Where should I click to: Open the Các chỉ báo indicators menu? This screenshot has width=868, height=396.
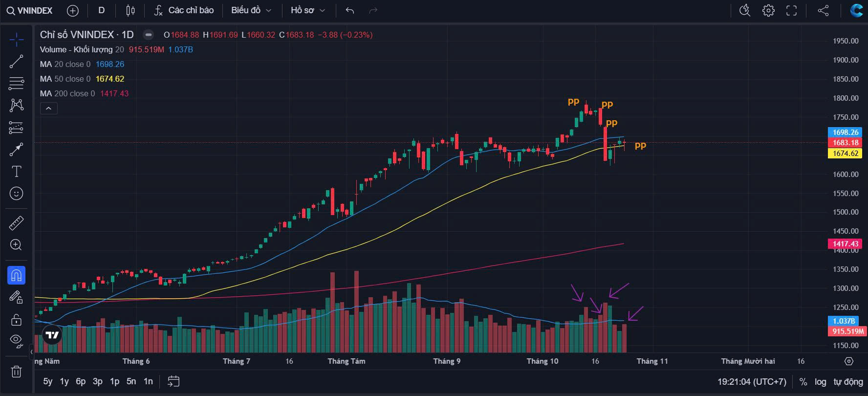(x=184, y=10)
